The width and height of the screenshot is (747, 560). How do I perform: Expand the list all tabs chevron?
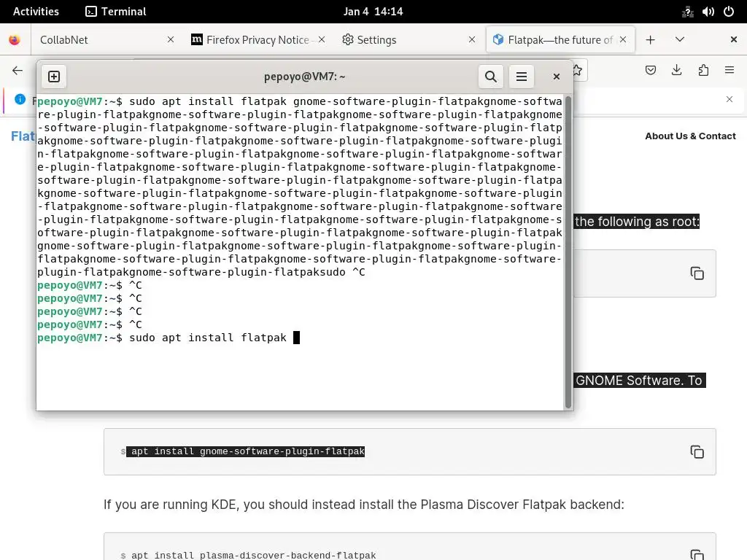(x=680, y=39)
